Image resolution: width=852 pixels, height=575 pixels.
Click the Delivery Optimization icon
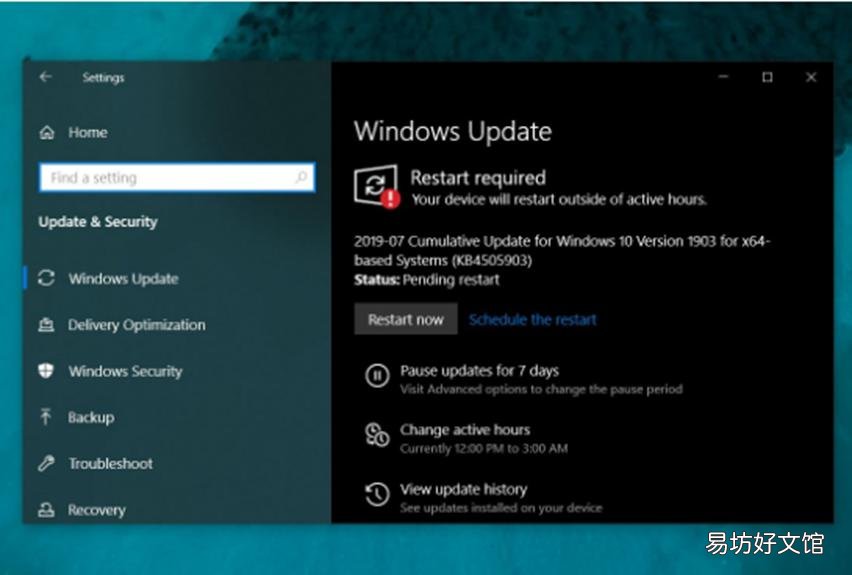pyautogui.click(x=46, y=325)
